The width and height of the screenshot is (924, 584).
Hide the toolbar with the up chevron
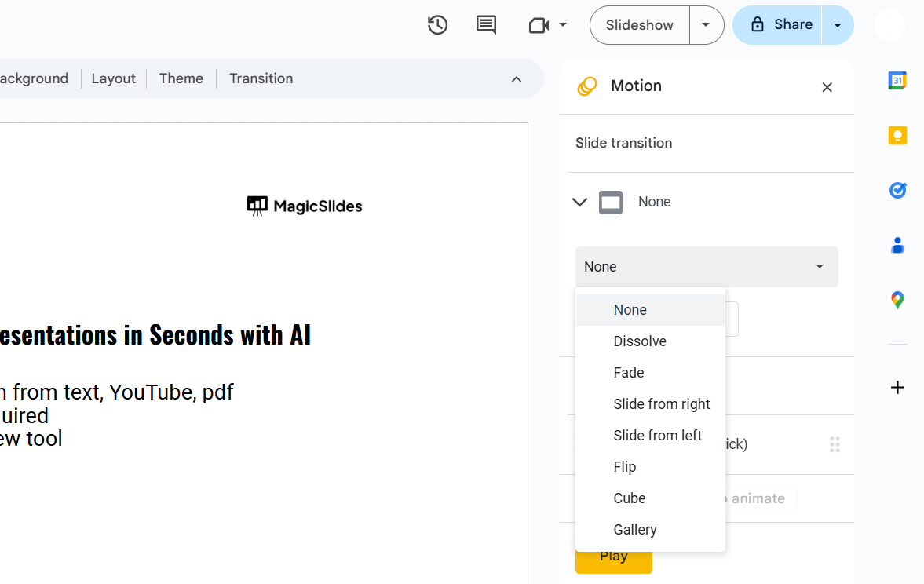[517, 79]
